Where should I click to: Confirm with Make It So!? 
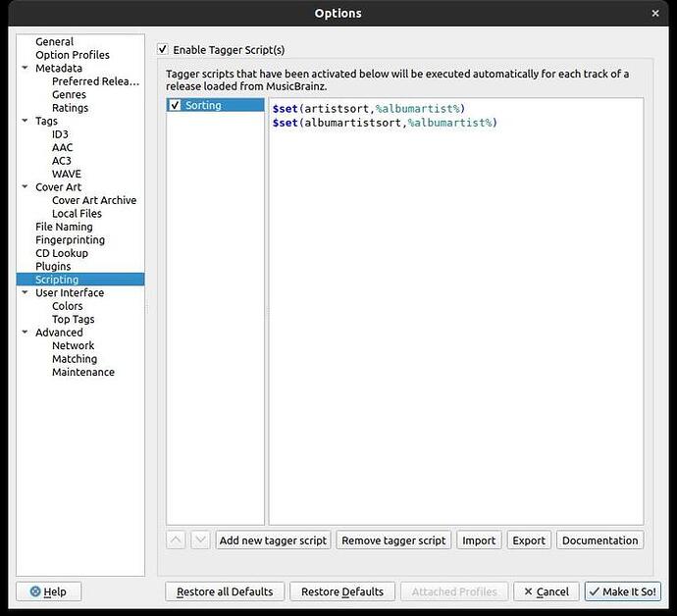click(x=623, y=591)
